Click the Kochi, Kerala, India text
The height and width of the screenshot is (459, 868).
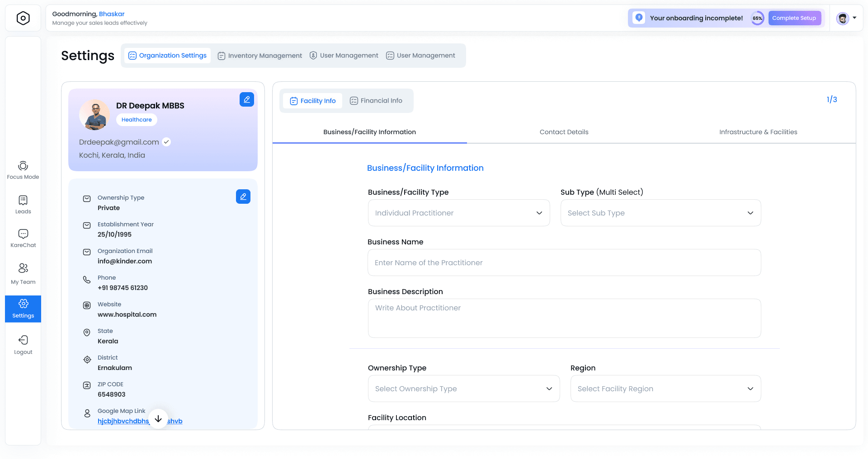point(112,155)
